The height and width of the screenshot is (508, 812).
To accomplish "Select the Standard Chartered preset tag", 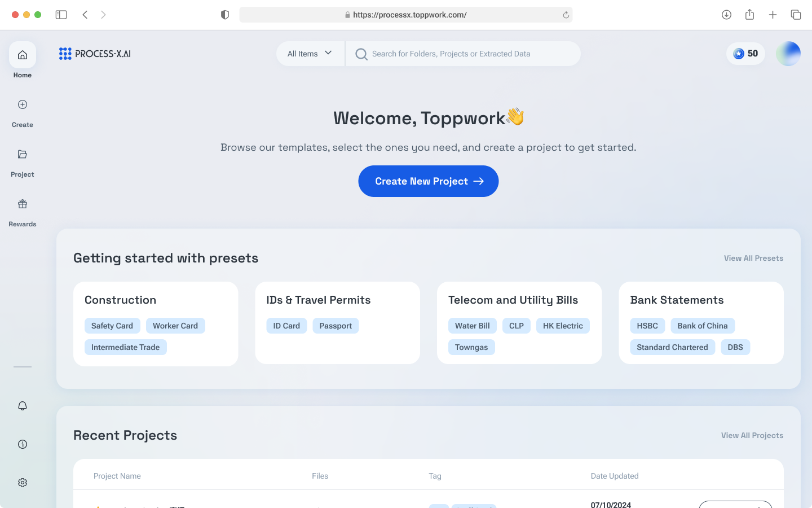I will pos(672,347).
